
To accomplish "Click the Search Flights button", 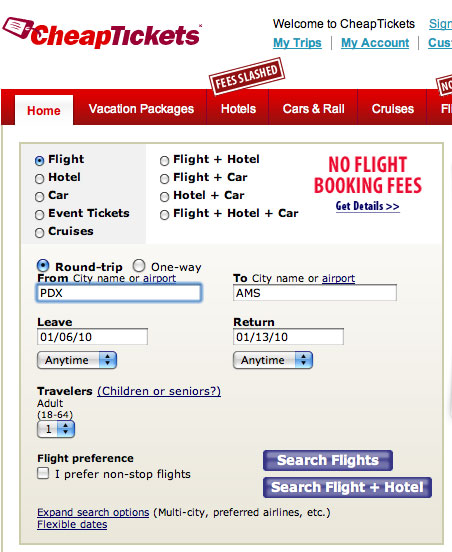I will 328,460.
